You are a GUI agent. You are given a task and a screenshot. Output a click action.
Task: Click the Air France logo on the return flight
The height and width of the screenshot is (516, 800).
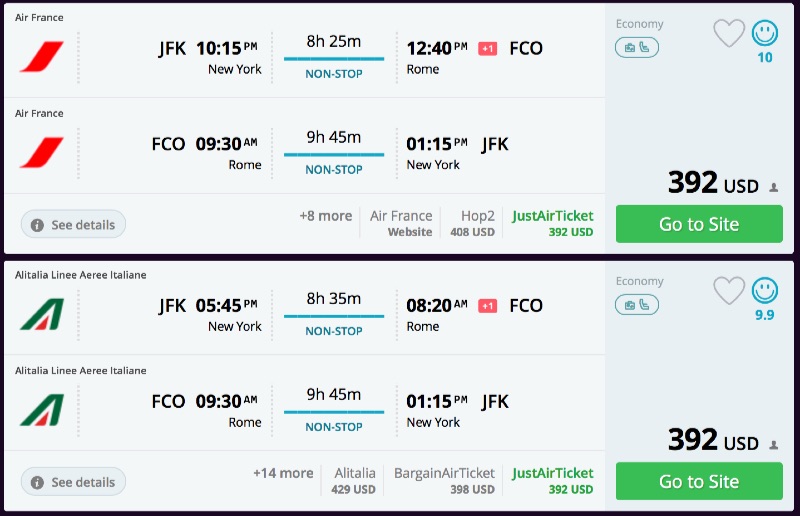(x=41, y=152)
